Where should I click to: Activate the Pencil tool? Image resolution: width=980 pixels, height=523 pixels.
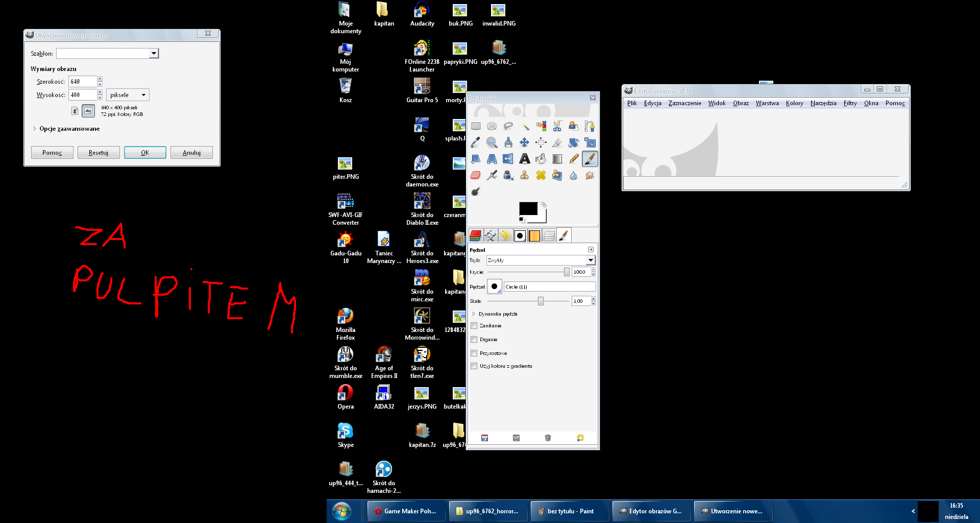click(x=574, y=159)
